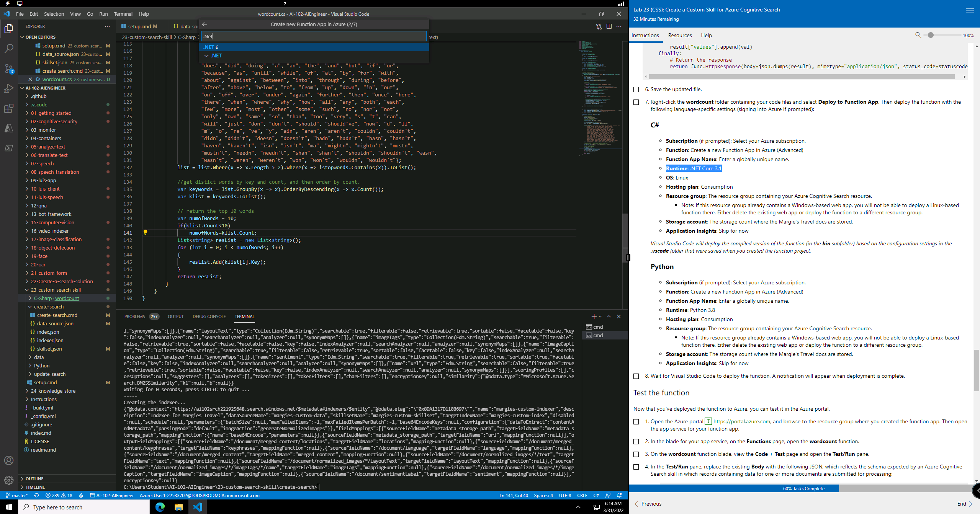Click the split editor icon above the editor

click(x=609, y=26)
